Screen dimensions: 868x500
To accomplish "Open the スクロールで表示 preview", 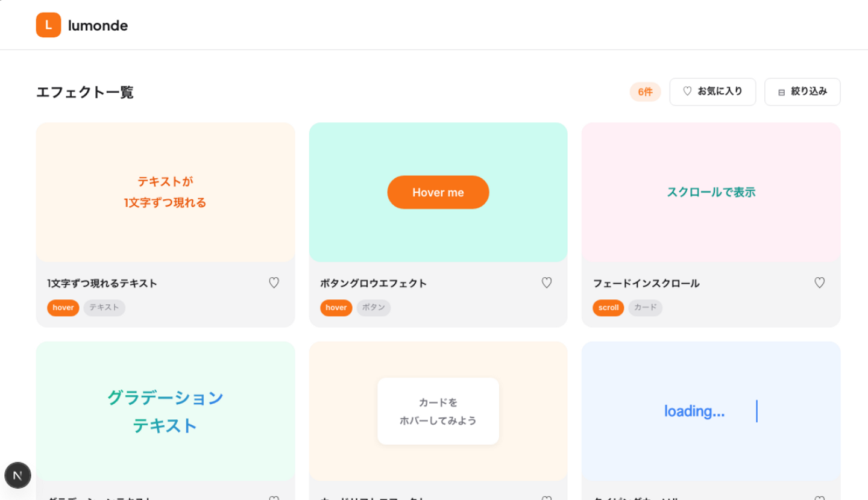I will 711,193.
